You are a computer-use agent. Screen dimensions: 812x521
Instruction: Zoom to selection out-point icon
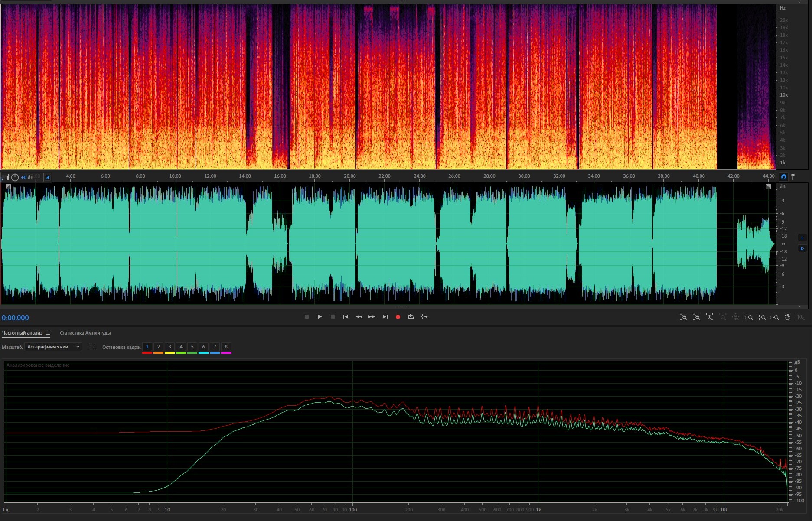(762, 317)
